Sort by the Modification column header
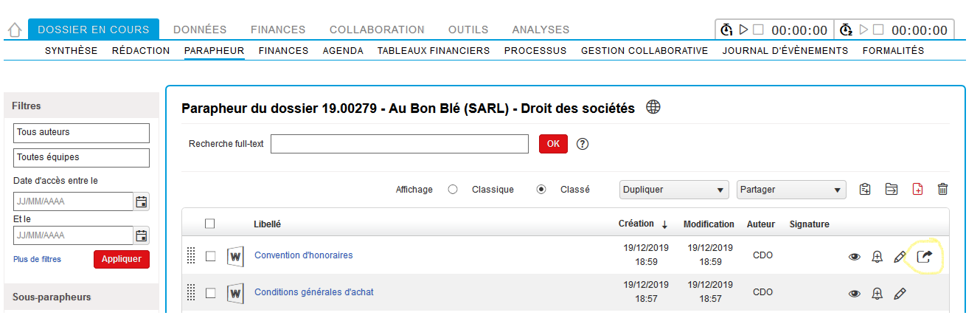Screen dimensions: 980x321 click(709, 224)
